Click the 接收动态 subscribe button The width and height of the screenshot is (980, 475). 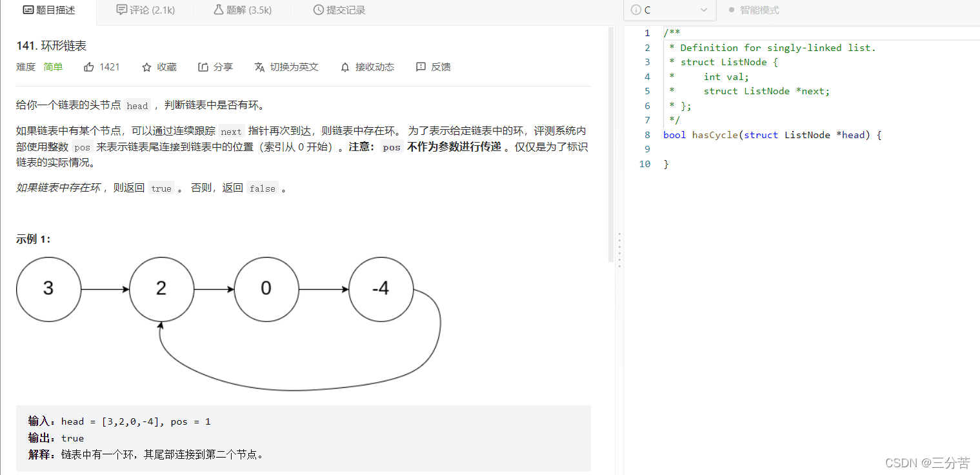coord(374,67)
